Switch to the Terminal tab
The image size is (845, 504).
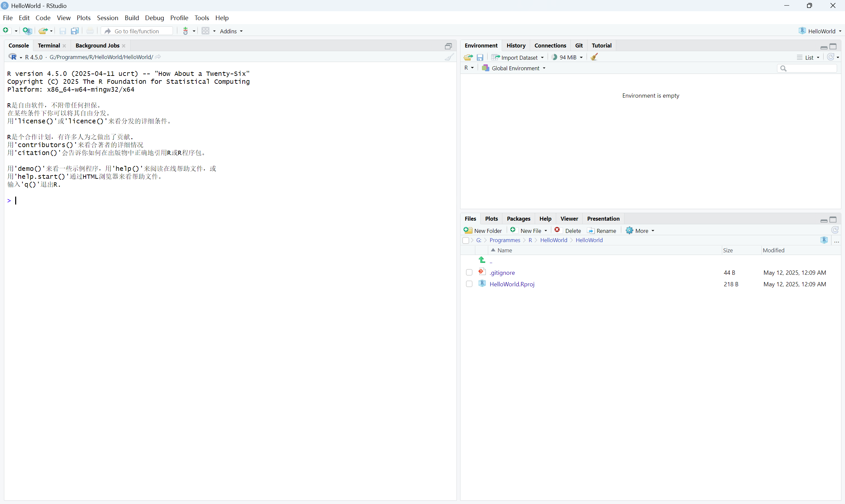49,46
